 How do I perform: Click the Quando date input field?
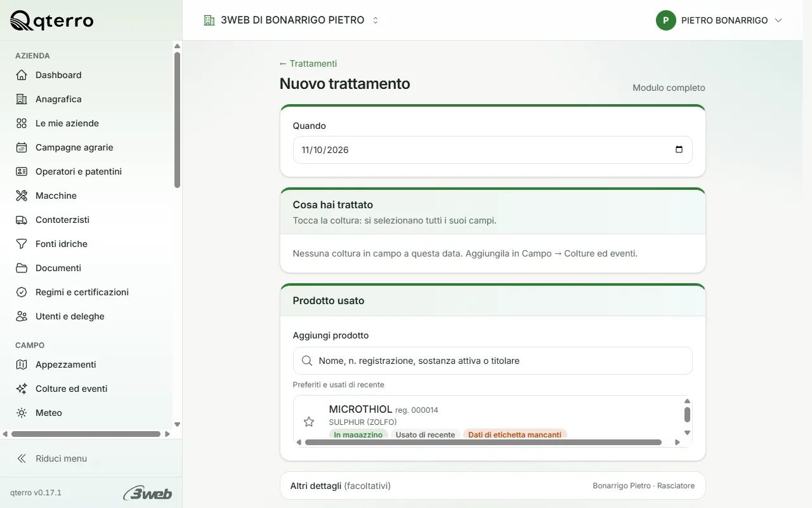tap(492, 150)
